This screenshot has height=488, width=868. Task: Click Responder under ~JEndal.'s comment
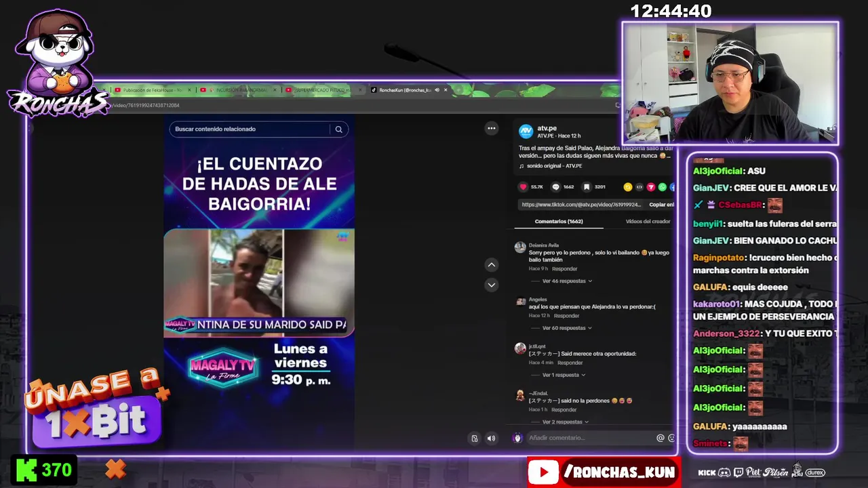tap(564, 410)
